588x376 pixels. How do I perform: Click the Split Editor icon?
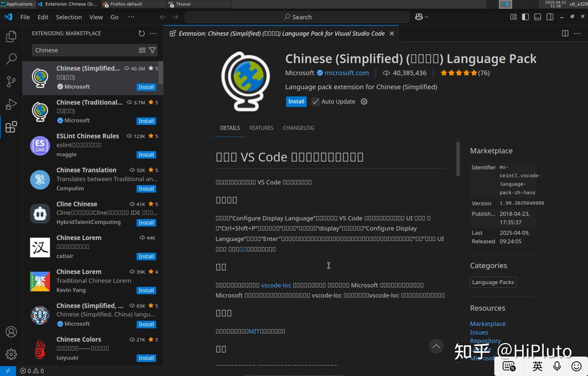565,33
